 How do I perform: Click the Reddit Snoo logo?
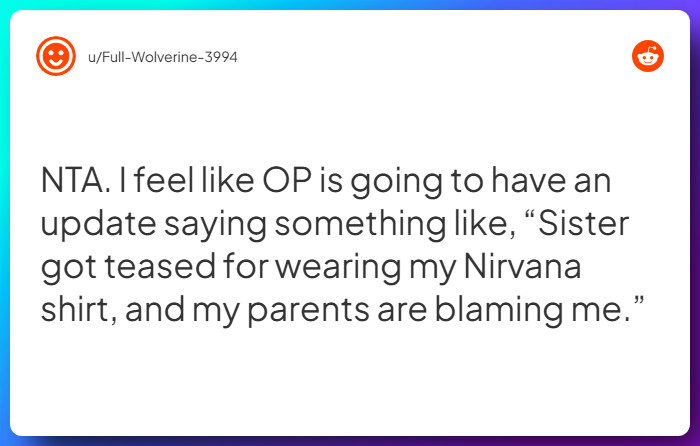coord(648,56)
